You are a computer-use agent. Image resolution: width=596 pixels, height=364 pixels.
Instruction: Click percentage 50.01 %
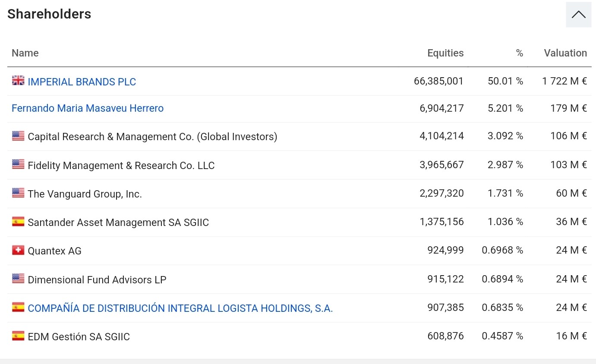pos(505,81)
